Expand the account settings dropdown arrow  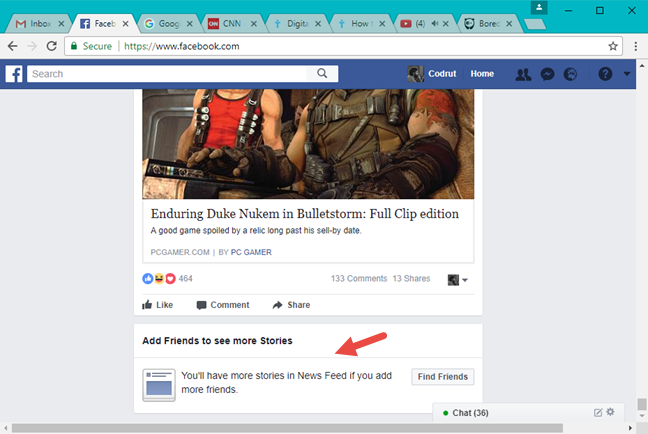tap(627, 74)
